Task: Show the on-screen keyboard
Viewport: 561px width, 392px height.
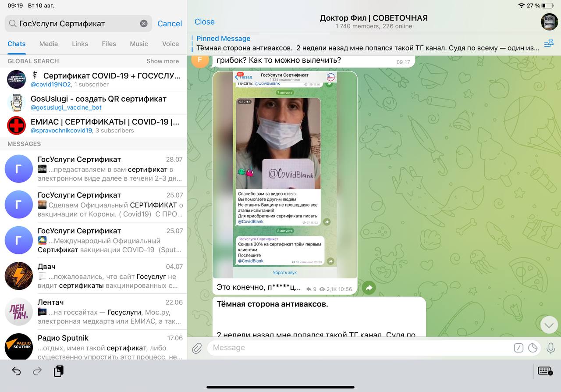Action: [x=545, y=371]
